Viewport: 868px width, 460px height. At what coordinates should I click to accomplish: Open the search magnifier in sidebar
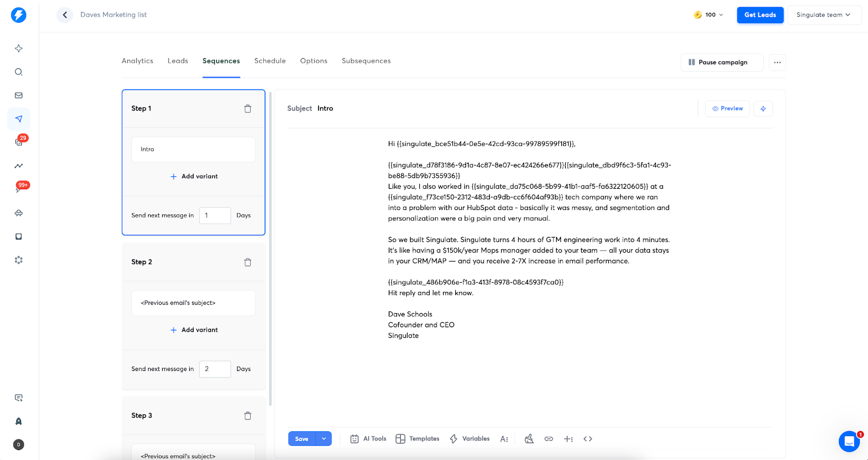click(x=18, y=72)
